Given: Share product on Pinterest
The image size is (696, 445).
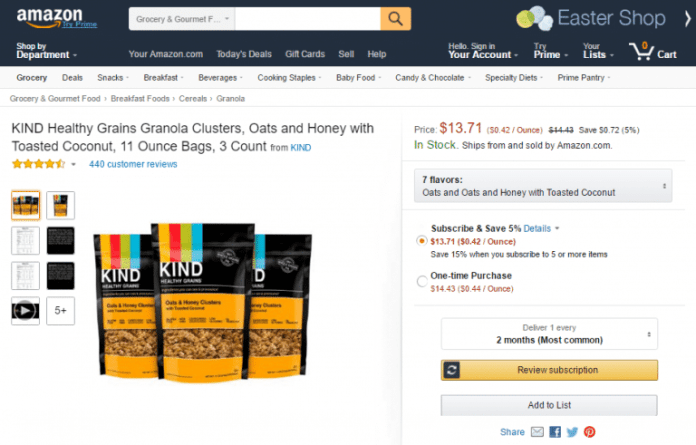Looking at the screenshot, I should pos(589,432).
